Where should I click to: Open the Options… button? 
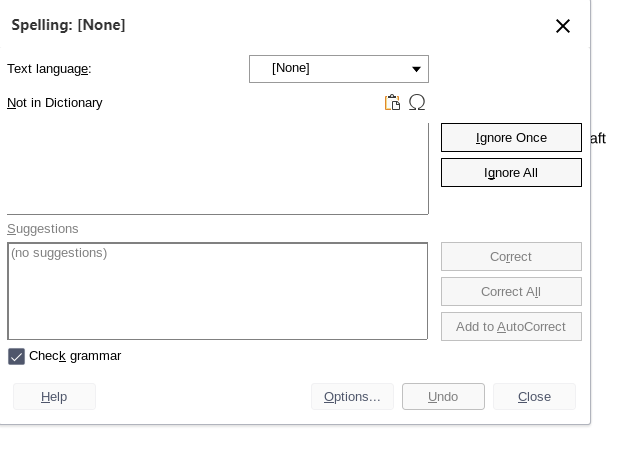[352, 397]
